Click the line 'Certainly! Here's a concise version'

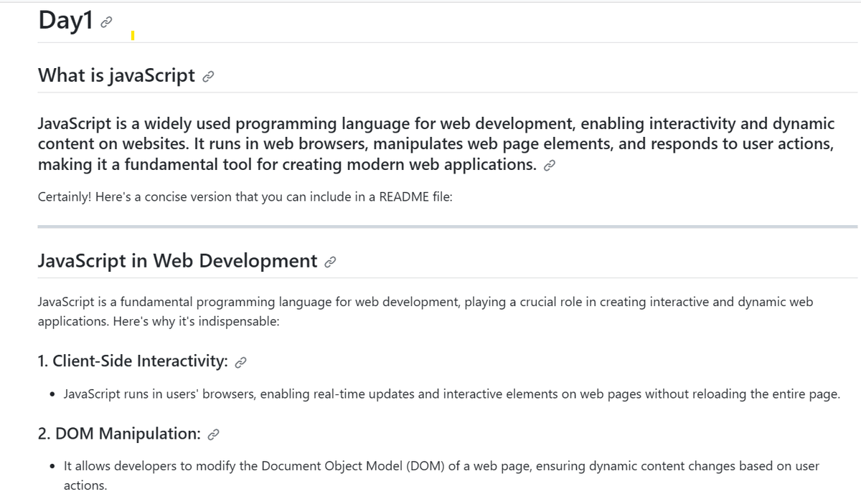tap(245, 198)
